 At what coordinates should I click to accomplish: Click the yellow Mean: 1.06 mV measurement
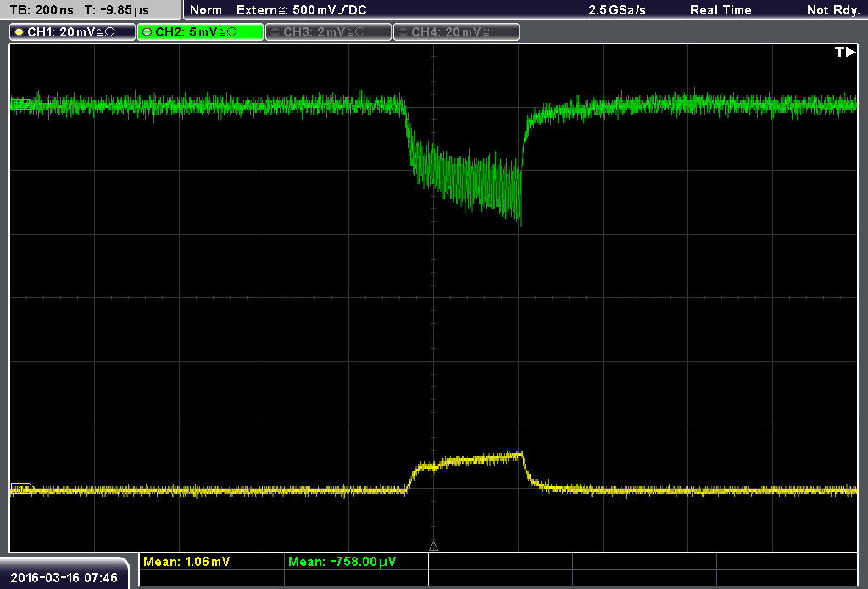[x=186, y=562]
